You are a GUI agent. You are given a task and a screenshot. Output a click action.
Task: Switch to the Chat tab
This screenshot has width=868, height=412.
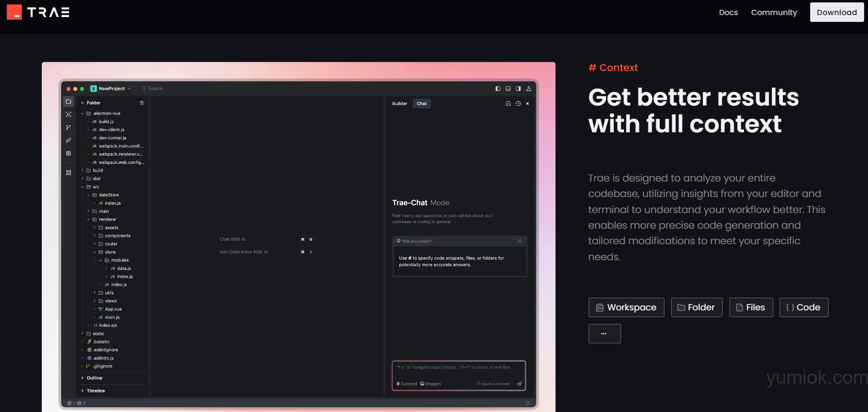422,104
